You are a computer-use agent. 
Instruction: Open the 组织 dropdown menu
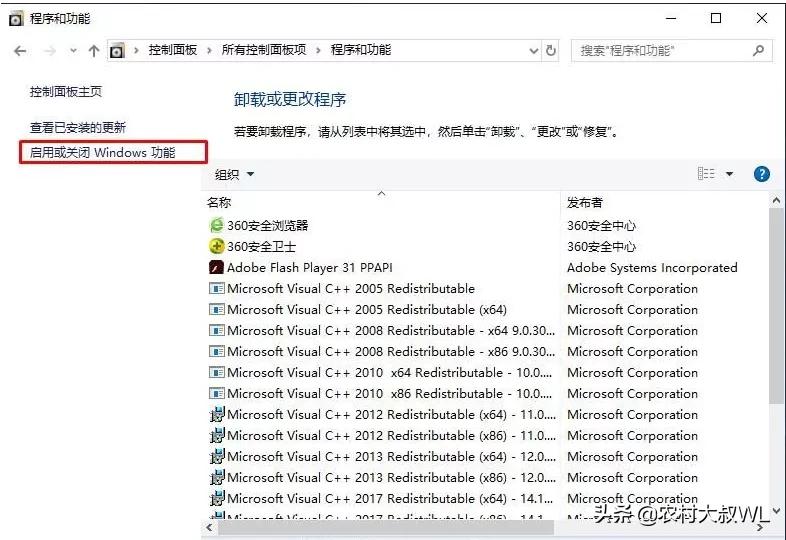235,174
